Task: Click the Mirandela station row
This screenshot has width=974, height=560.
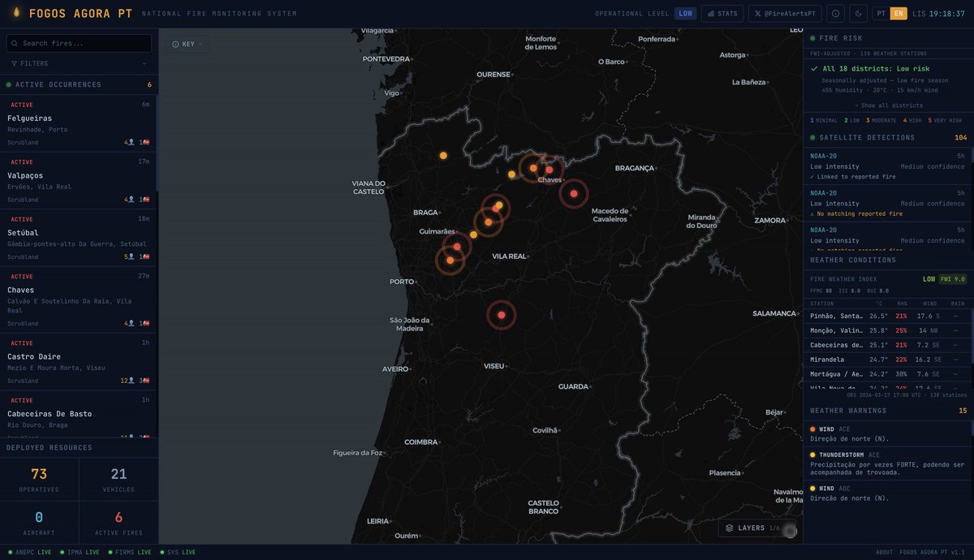Action: [x=888, y=360]
